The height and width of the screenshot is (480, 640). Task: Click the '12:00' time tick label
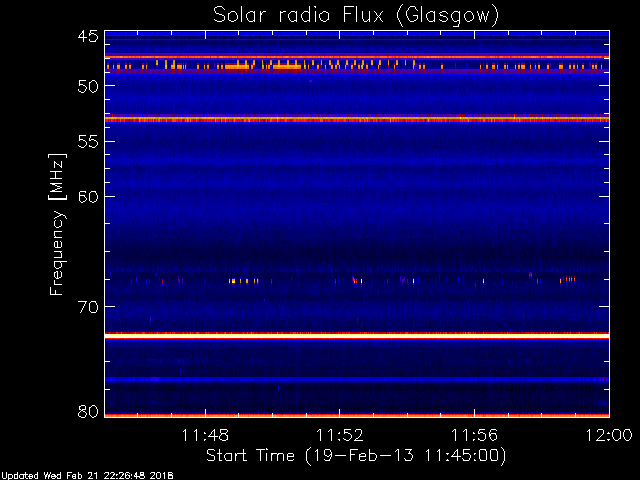click(x=609, y=435)
